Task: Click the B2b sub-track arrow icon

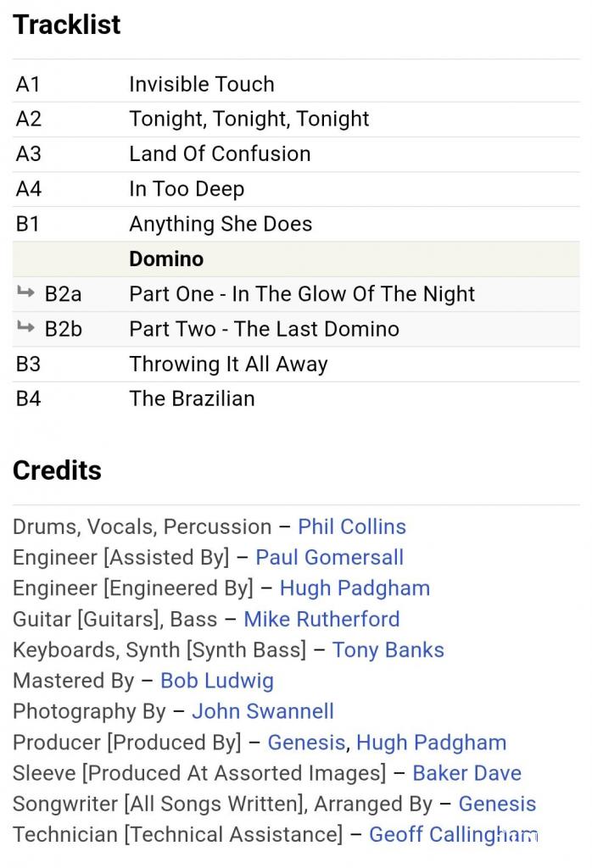Action: [25, 328]
